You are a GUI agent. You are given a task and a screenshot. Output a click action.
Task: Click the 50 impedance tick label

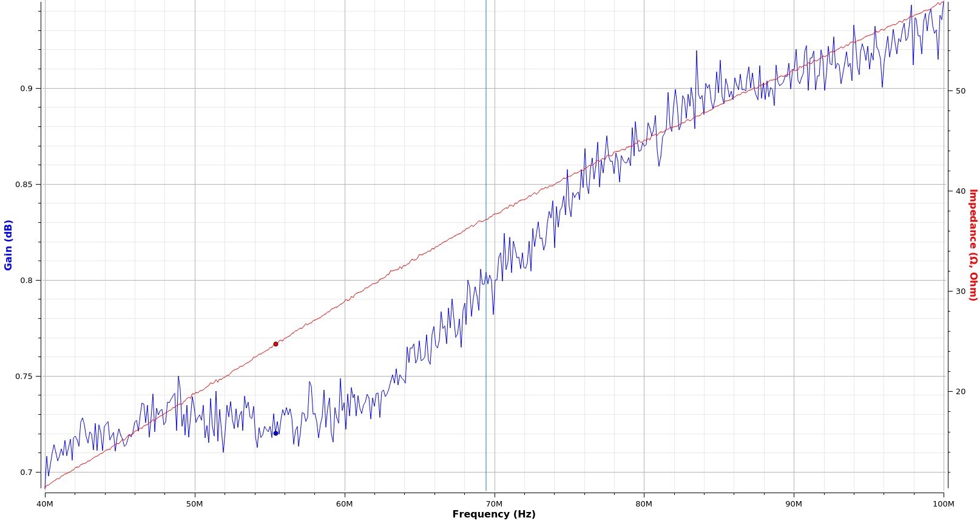click(x=961, y=91)
